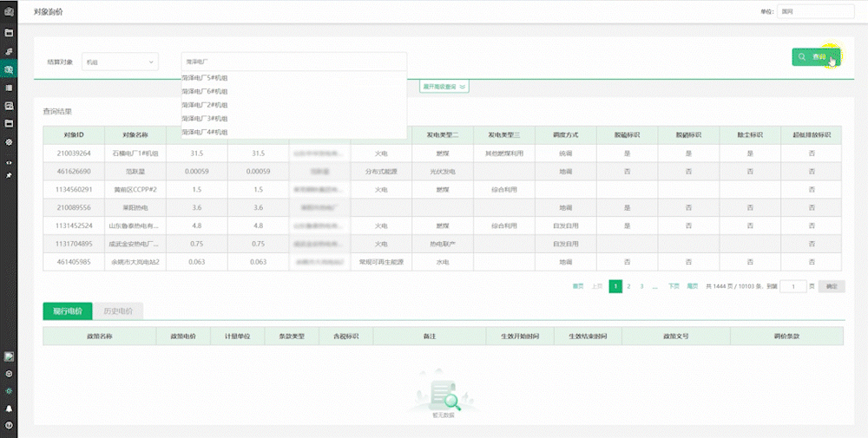Select the 现行电价 tab
Screen dimensions: 868x438
coord(67,311)
